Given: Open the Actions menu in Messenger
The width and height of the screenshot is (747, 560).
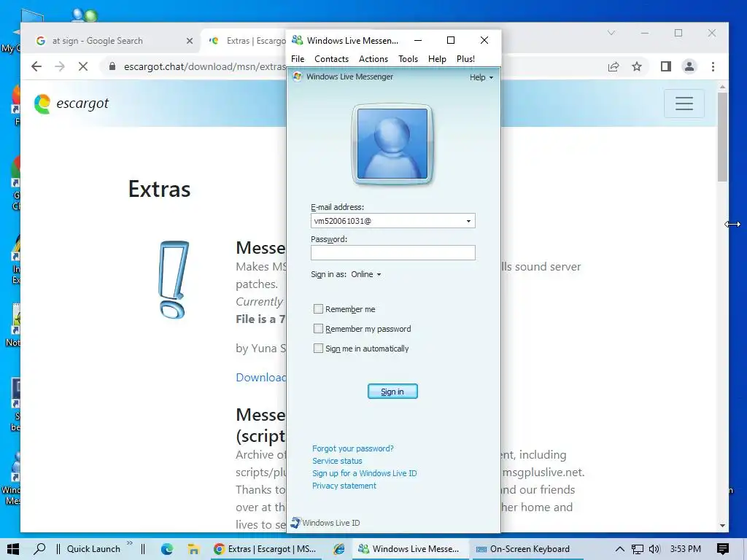Looking at the screenshot, I should [x=373, y=58].
